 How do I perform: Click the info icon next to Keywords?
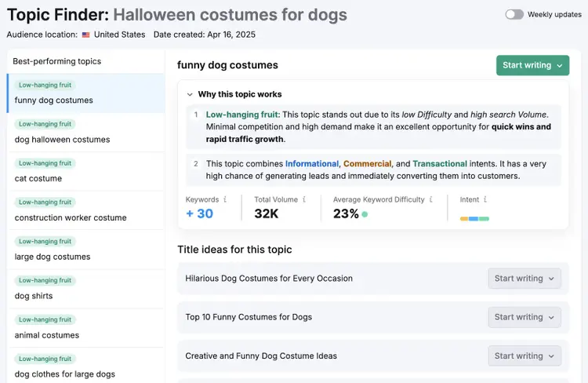point(225,199)
